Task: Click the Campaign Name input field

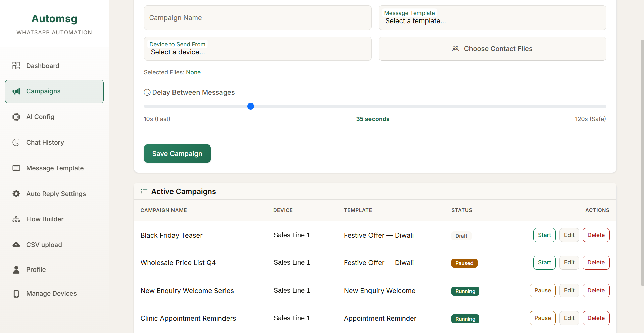Action: click(x=258, y=18)
